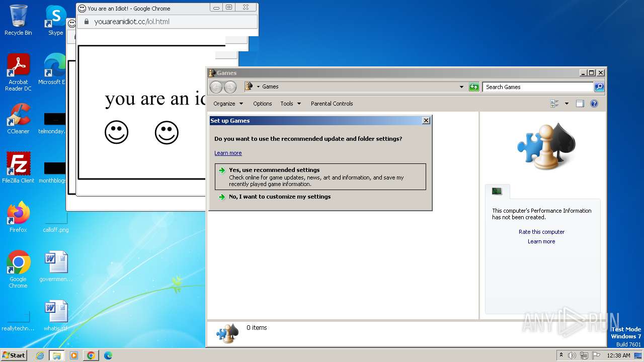
Task: Expand the Games address bar history dropdown
Action: coord(461,87)
